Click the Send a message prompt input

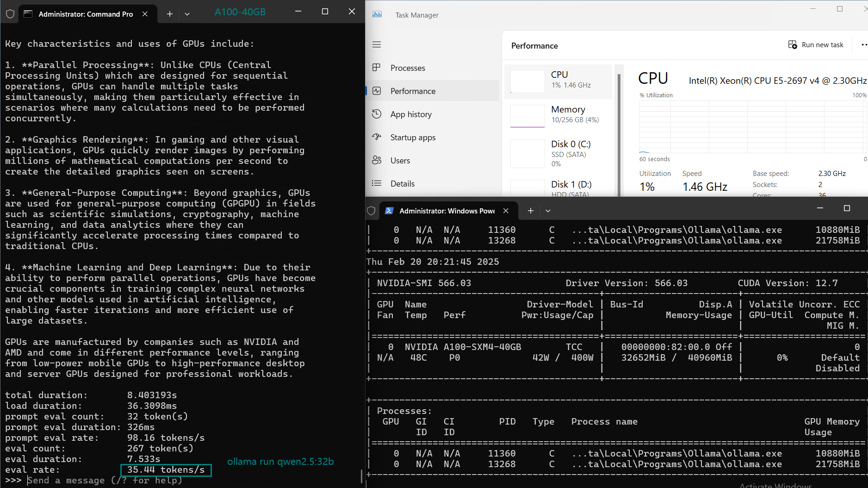pyautogui.click(x=105, y=480)
